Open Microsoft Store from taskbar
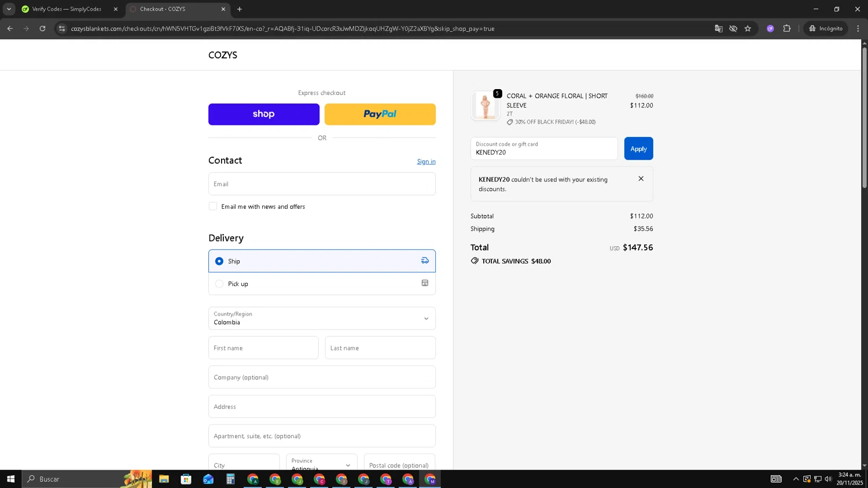 (186, 479)
